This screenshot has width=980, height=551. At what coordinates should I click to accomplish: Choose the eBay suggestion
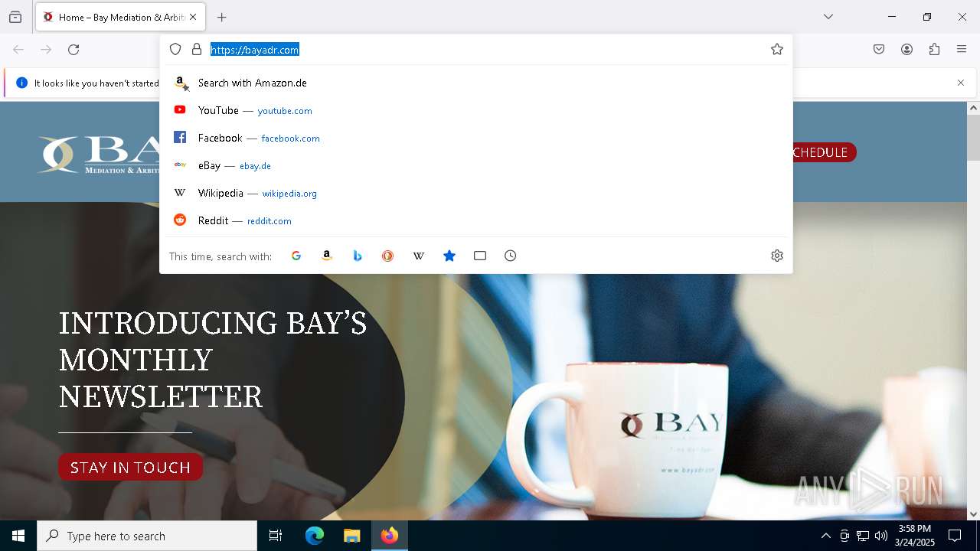(476, 165)
